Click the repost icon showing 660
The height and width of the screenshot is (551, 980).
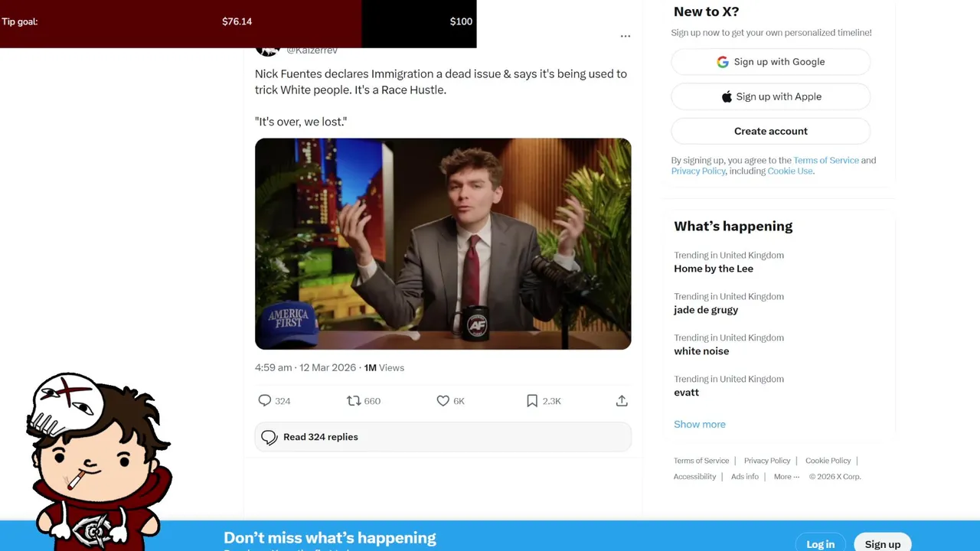click(x=354, y=400)
